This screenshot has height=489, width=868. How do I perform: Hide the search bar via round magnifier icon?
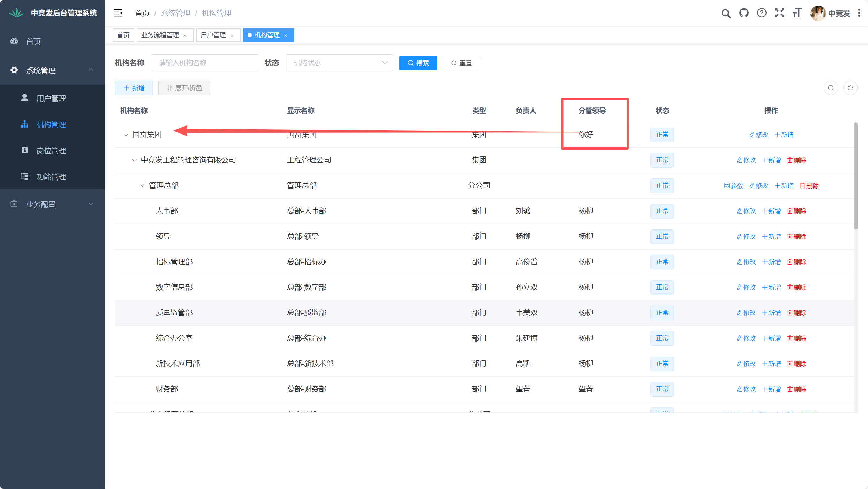(831, 88)
